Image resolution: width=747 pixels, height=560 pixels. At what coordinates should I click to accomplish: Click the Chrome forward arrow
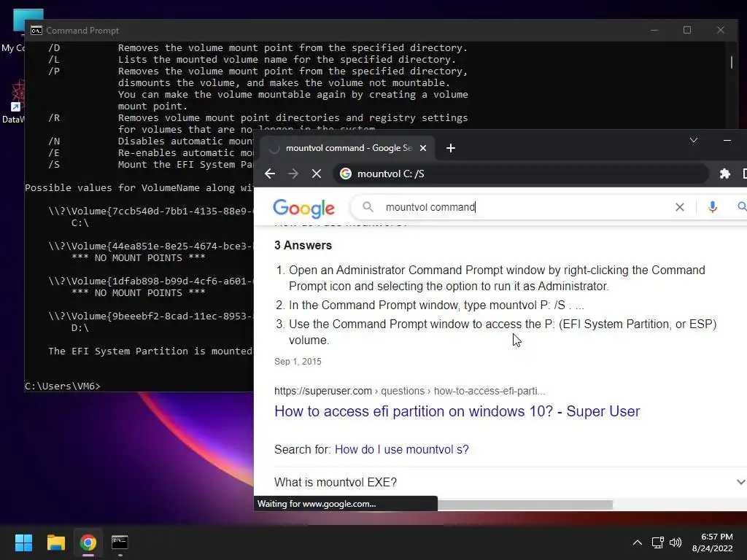(x=293, y=174)
